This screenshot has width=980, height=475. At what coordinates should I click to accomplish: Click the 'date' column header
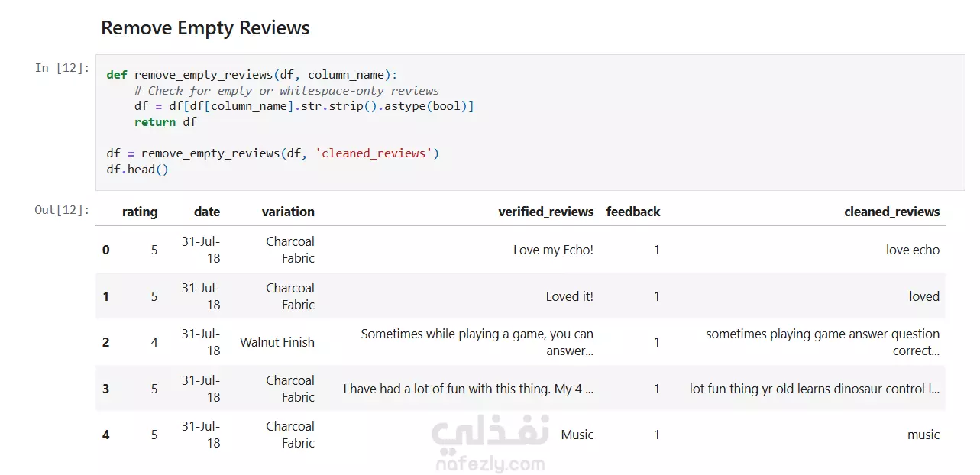coord(207,212)
